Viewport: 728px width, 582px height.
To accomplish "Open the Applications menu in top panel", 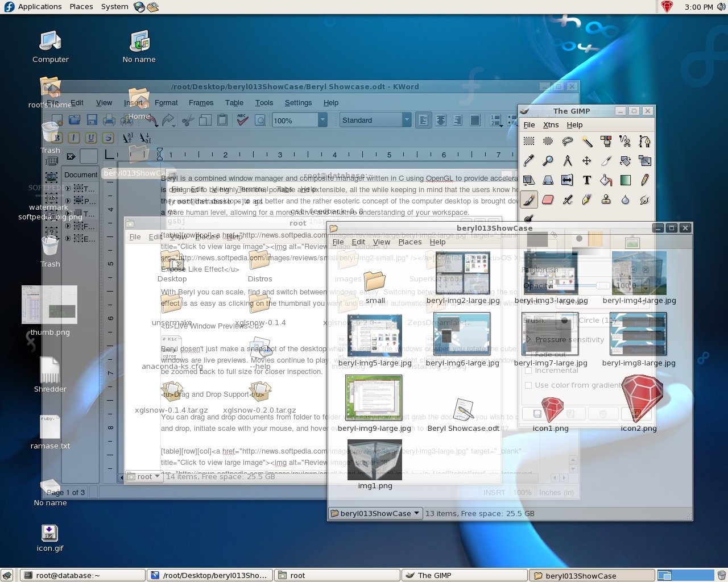I will click(x=39, y=7).
